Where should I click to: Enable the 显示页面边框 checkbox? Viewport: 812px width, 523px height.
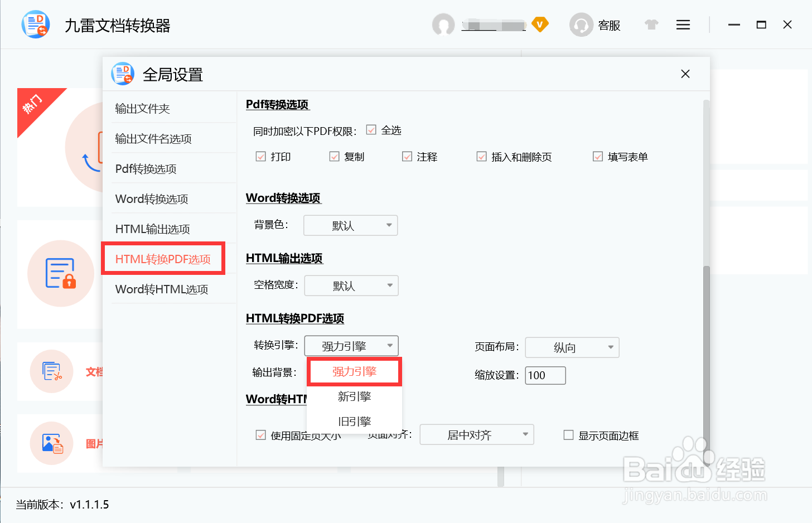click(x=568, y=435)
